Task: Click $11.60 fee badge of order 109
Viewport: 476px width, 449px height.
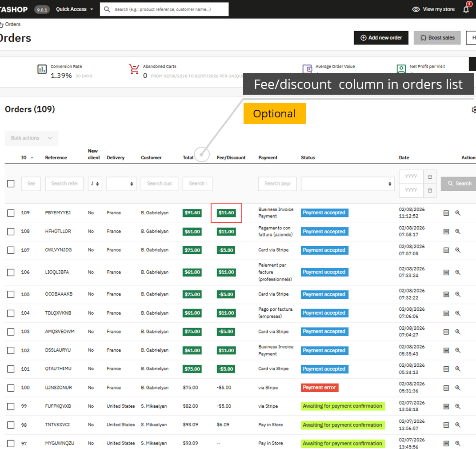Action: coord(226,213)
